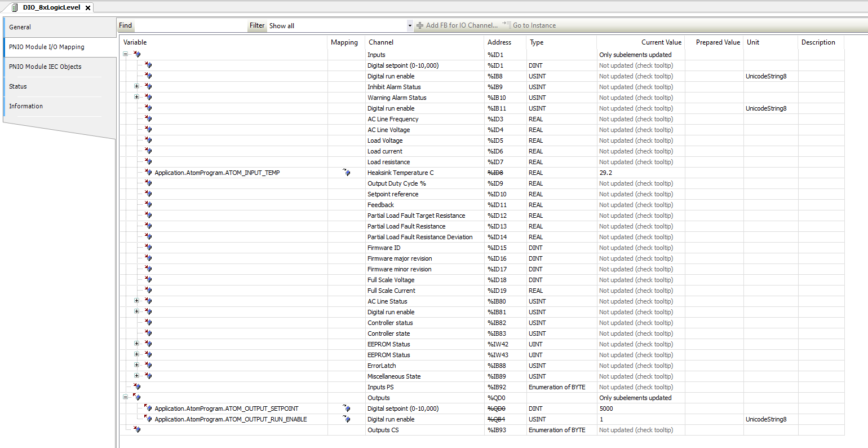Open the Filter 'Show all' dropdown

[410, 26]
